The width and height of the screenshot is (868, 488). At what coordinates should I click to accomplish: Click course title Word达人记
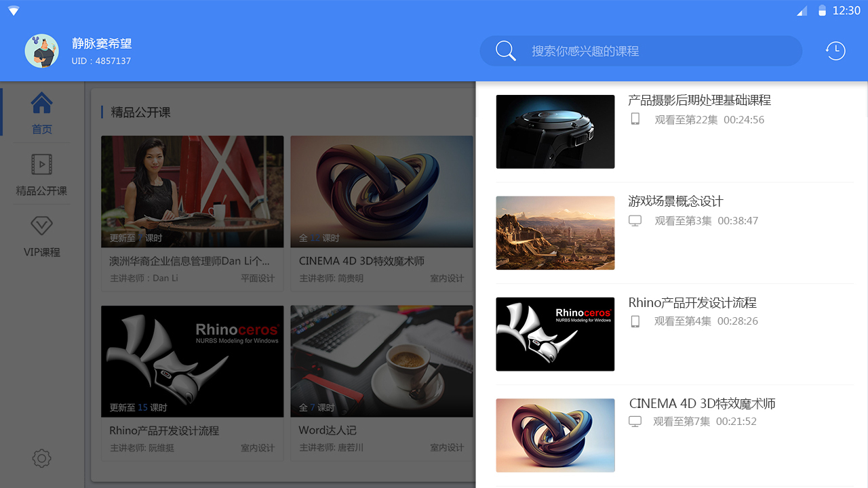pyautogui.click(x=328, y=430)
